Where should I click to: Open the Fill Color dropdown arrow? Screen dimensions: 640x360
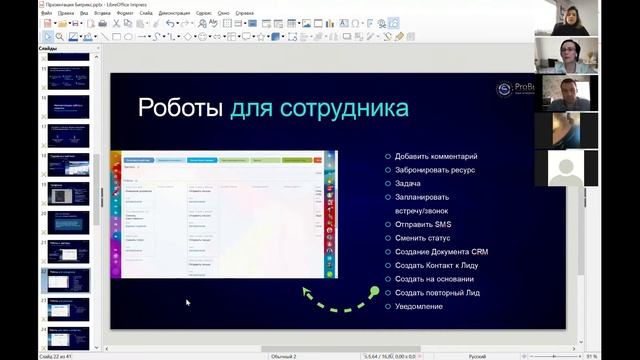click(96, 37)
